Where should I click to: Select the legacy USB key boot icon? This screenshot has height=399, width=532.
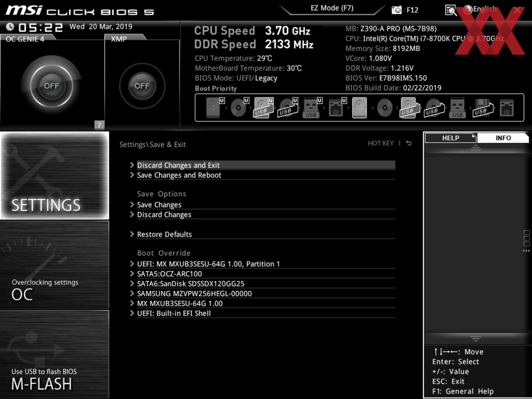tap(457, 108)
